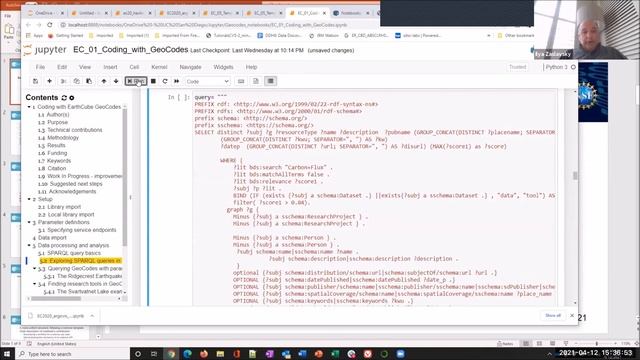Open Microsoft Edge from taskbar

187,354
